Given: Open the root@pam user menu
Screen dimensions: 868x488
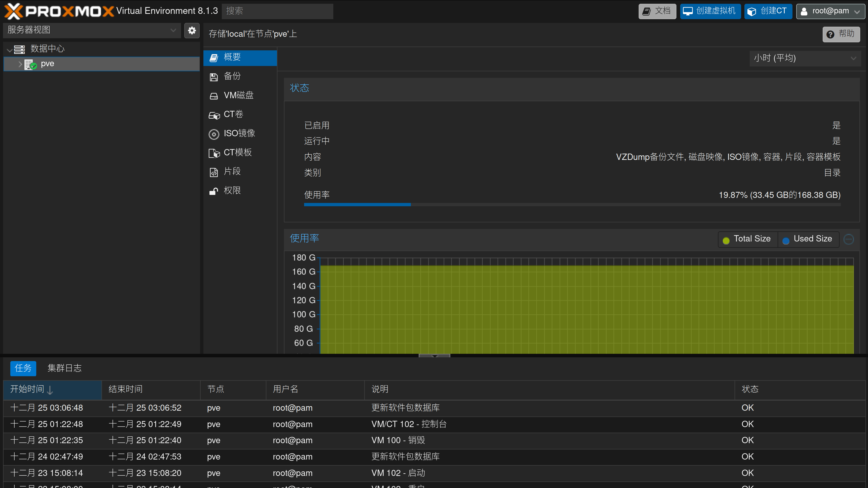Looking at the screenshot, I should (x=830, y=12).
